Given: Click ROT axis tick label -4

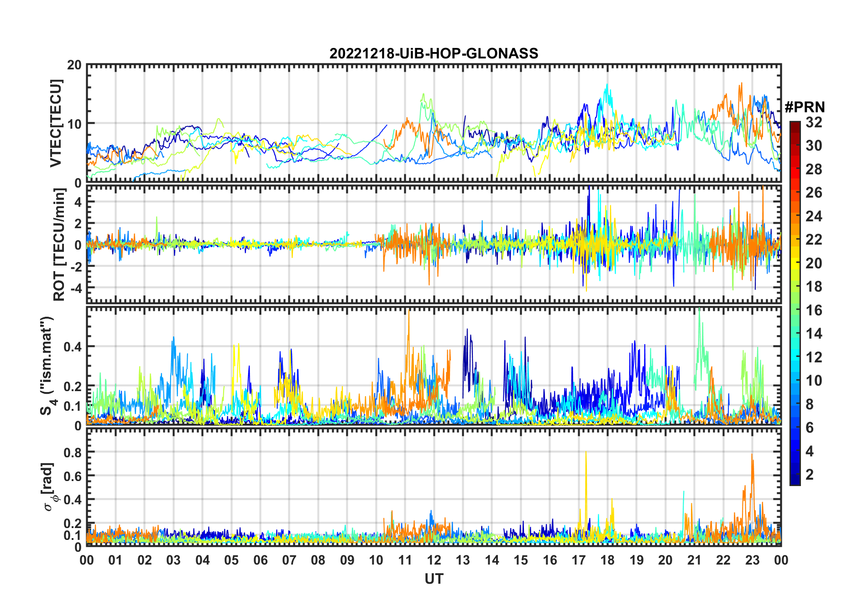Looking at the screenshot, I should pyautogui.click(x=76, y=288).
